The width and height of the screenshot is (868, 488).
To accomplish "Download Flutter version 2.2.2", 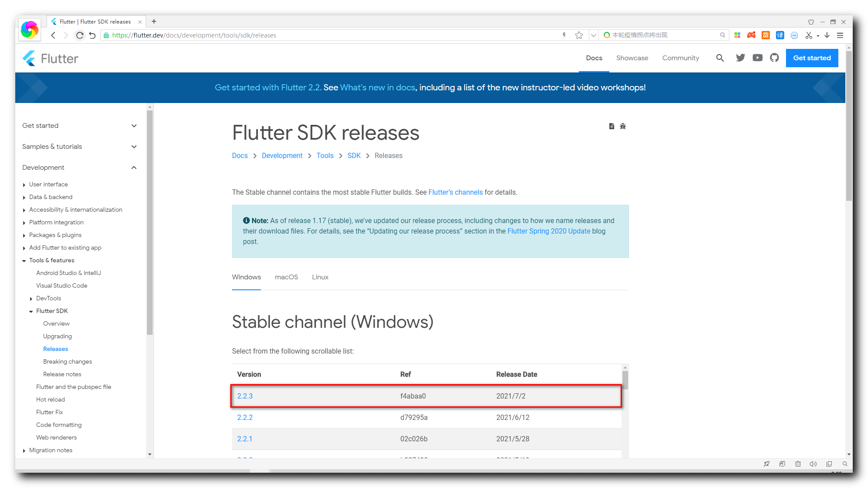I will tap(245, 418).
